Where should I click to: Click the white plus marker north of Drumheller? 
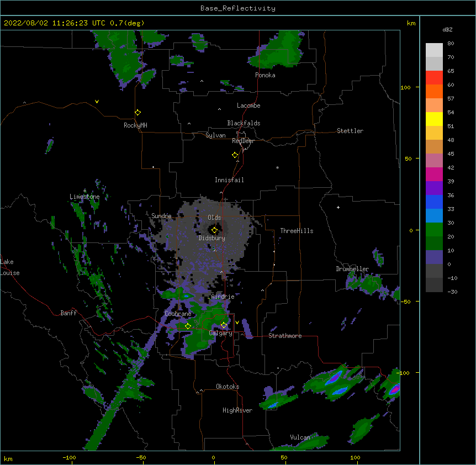[x=338, y=207]
